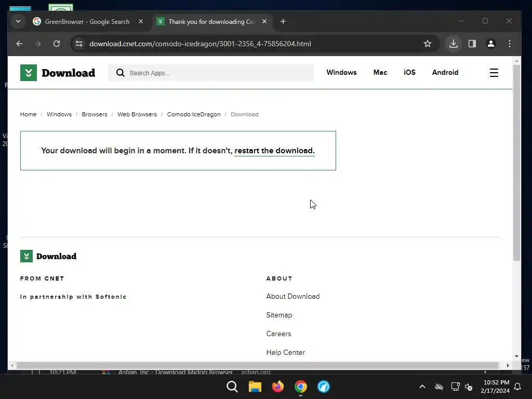Open Chrome profile avatar icon

coord(490,44)
